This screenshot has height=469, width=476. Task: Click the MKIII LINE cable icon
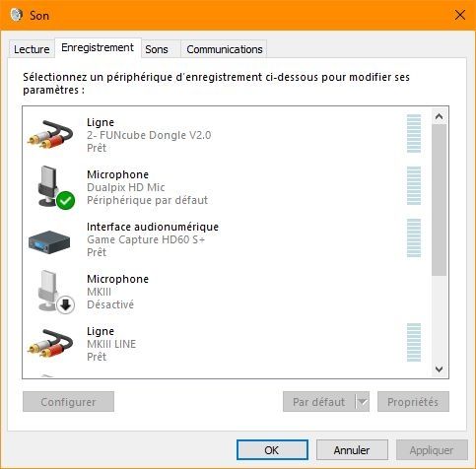[50, 344]
